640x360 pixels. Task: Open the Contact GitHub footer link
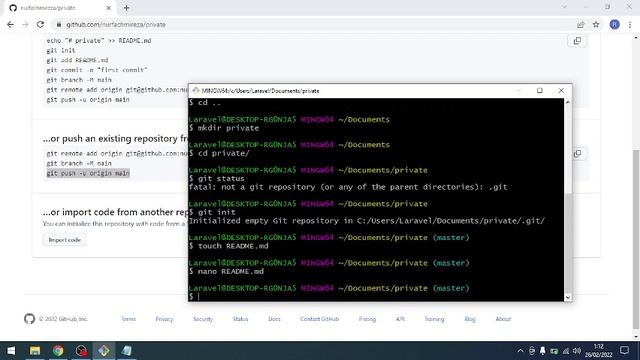click(320, 319)
